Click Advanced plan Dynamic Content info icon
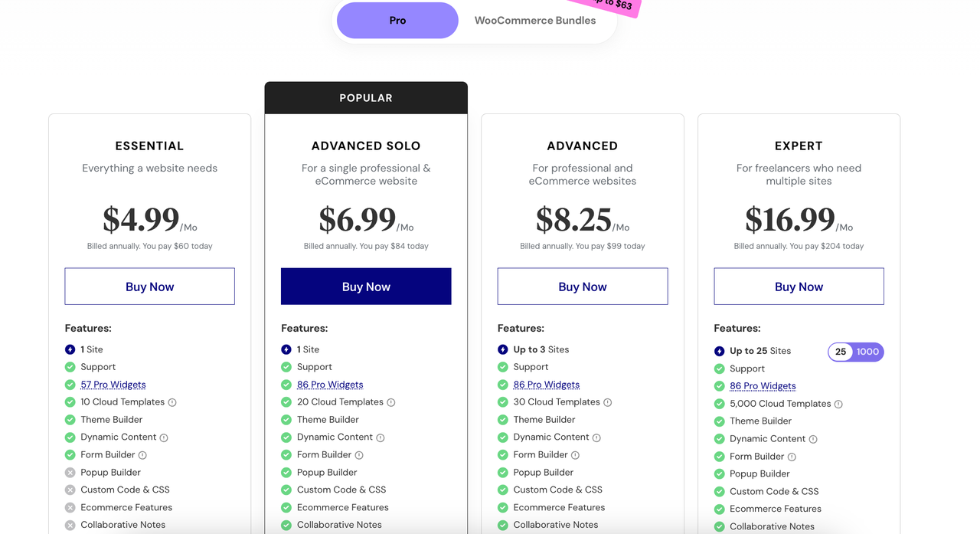The width and height of the screenshot is (980, 534). (596, 437)
